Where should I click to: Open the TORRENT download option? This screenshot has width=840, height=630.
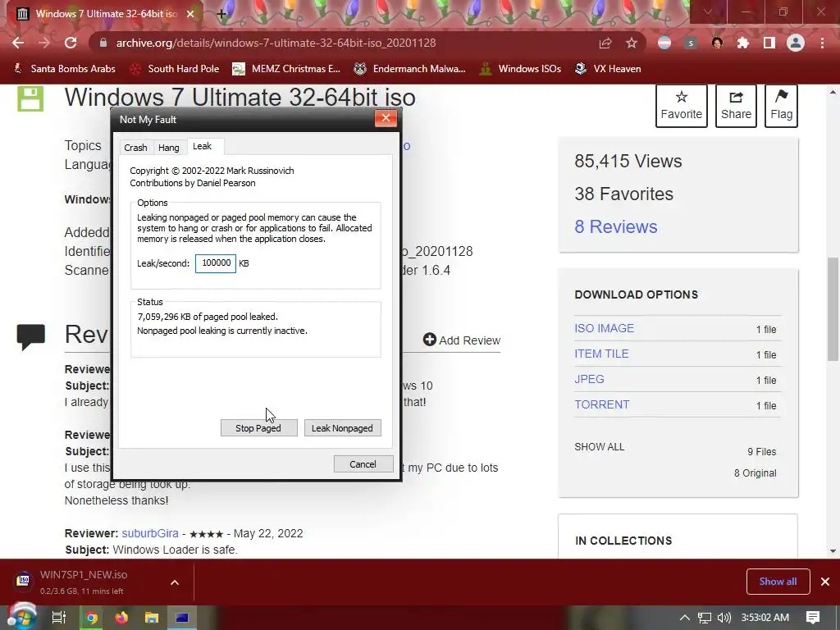coord(602,404)
